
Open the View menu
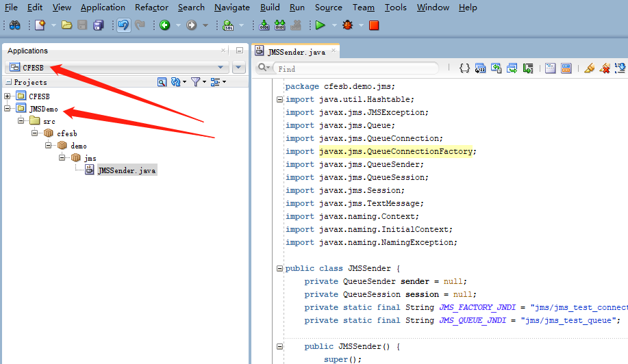[x=62, y=8]
